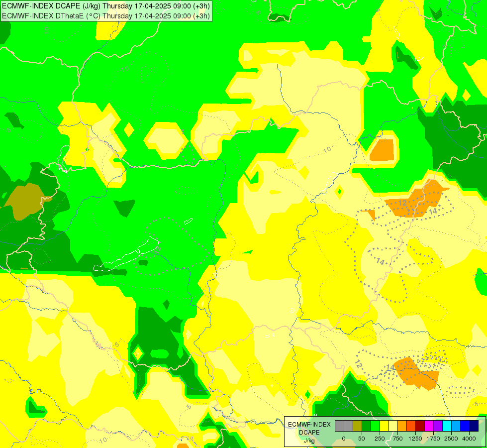Click the dark green legend swatch
This screenshot has width=487, height=448.
tap(366, 426)
